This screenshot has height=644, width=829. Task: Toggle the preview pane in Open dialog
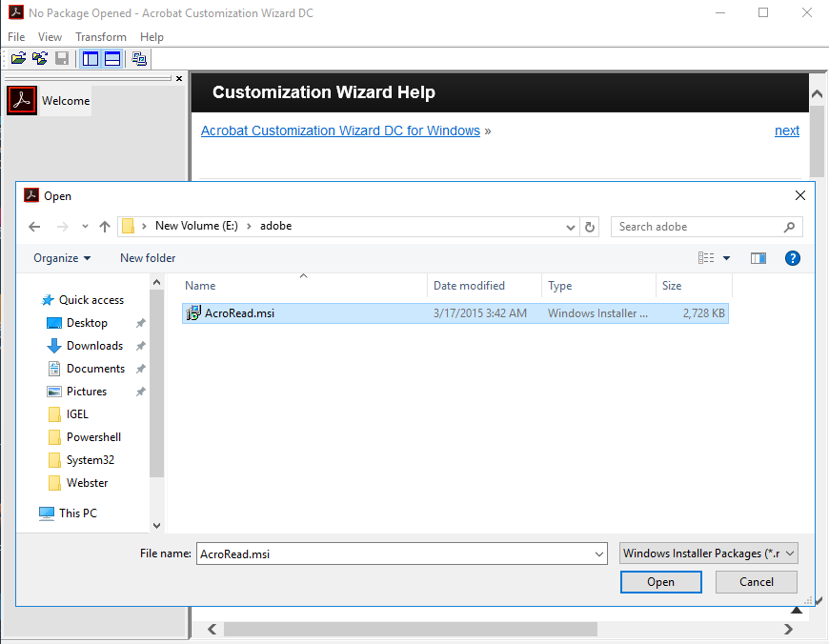click(x=758, y=258)
